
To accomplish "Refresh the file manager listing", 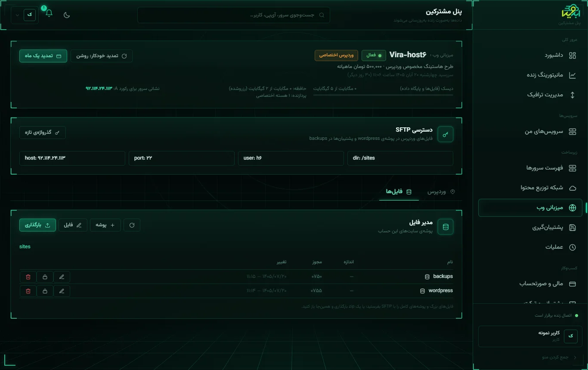I will [x=132, y=225].
